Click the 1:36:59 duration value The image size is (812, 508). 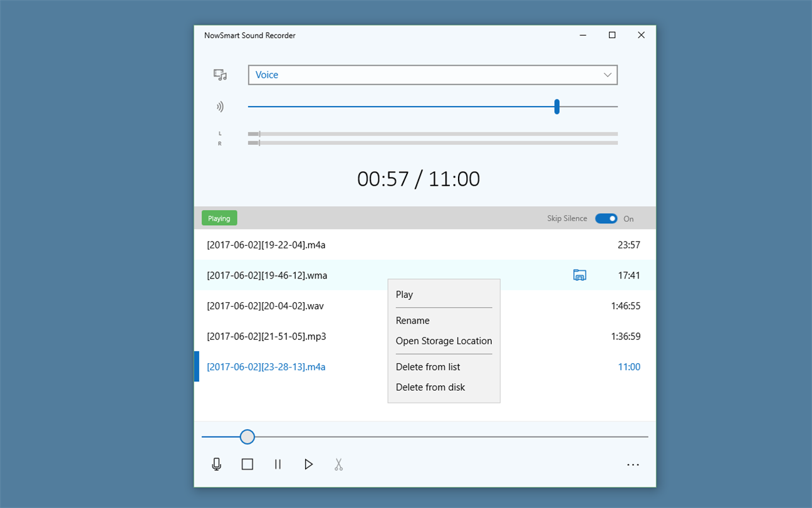(x=626, y=336)
